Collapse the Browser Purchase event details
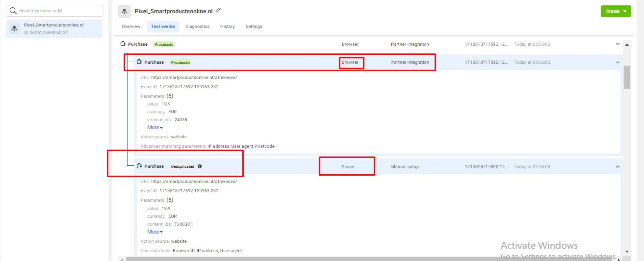 tap(618, 62)
